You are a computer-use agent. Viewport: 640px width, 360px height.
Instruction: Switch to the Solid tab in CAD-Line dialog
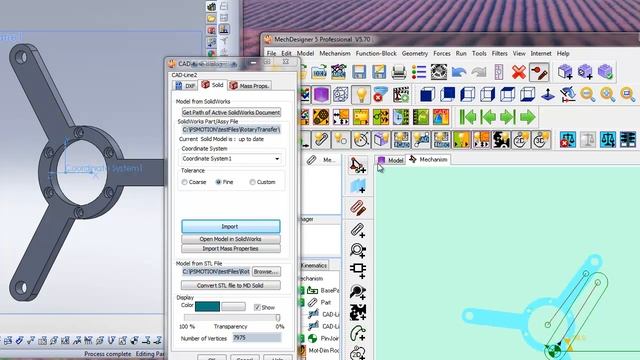pyautogui.click(x=213, y=85)
